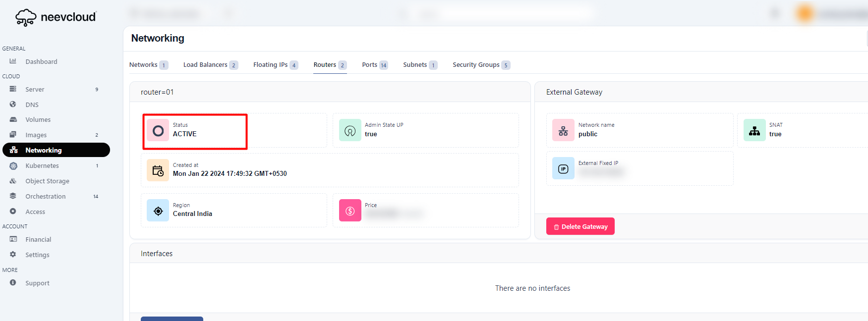Click the green SNAT hierarchy icon

coord(754,131)
